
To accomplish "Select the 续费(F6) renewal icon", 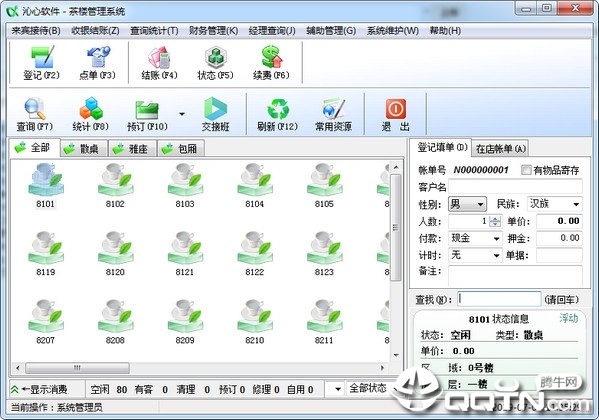I will click(271, 63).
